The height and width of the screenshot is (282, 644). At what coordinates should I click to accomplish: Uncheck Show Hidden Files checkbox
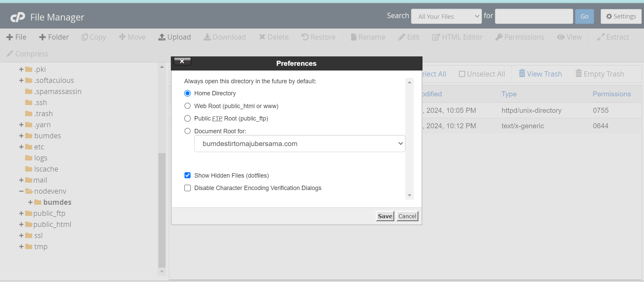point(188,175)
